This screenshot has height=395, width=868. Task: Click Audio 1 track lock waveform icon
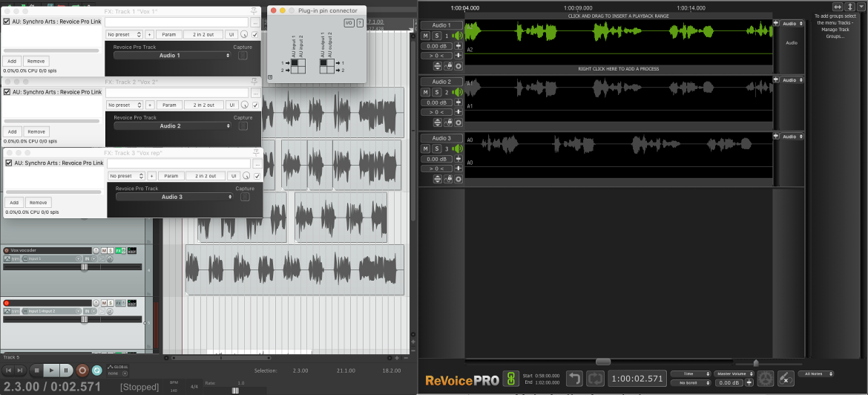[x=448, y=66]
